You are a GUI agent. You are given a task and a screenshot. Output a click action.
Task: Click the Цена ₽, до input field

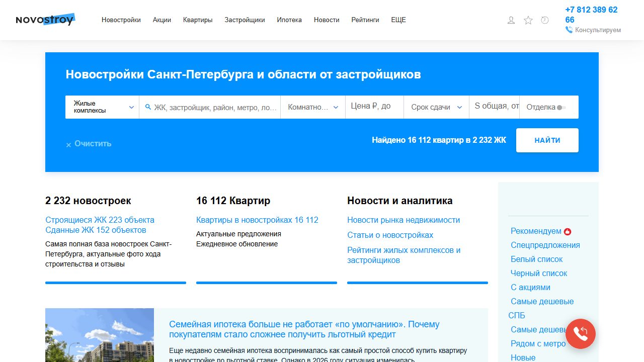pyautogui.click(x=374, y=107)
